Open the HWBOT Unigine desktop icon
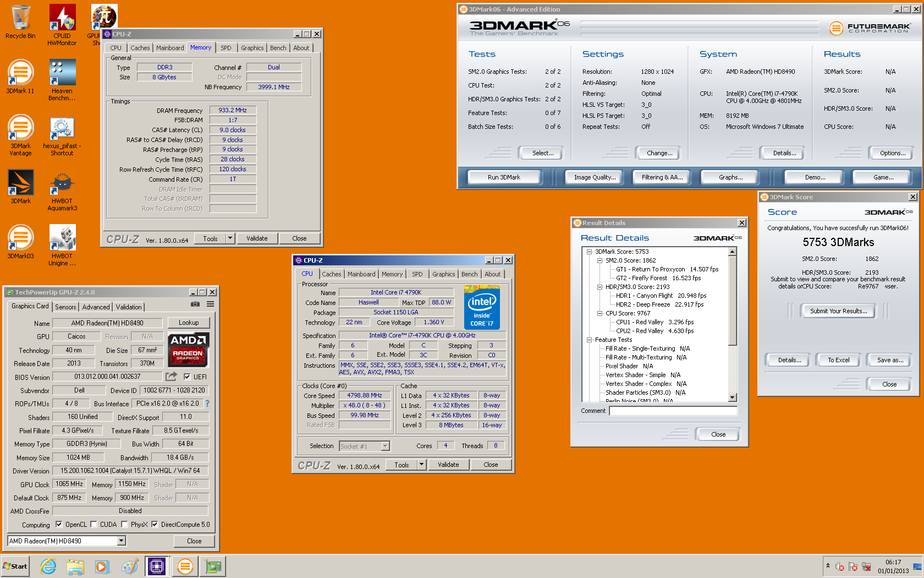The height and width of the screenshot is (578, 924). (62, 245)
